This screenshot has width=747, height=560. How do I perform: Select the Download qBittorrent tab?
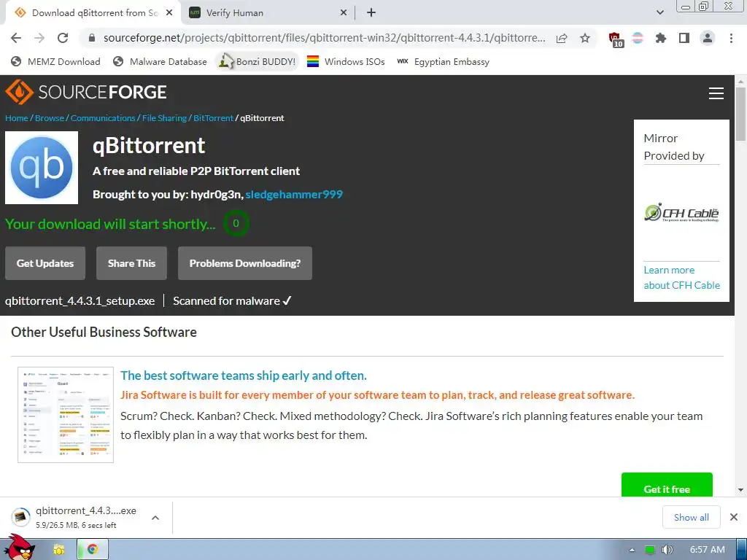[93, 13]
